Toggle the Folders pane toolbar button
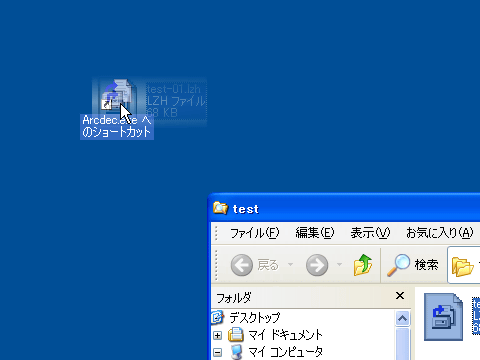This screenshot has height=360, width=480. click(464, 266)
